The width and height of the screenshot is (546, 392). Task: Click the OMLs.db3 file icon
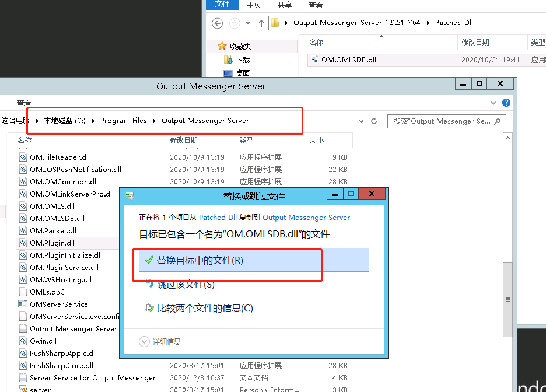click(23, 292)
